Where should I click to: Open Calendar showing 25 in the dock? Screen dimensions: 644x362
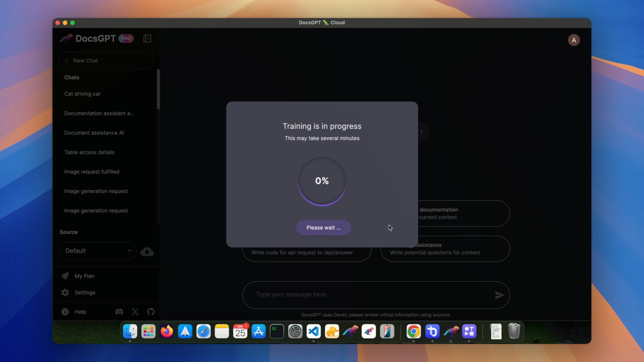tap(240, 331)
